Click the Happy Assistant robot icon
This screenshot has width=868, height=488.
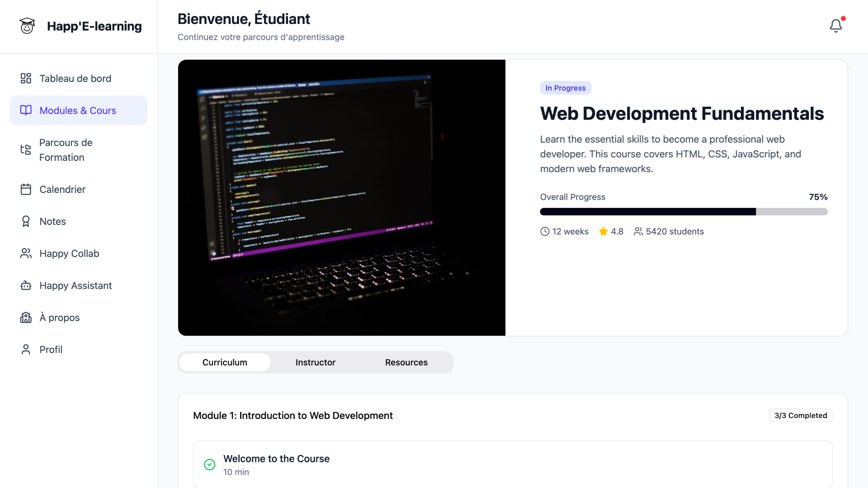pyautogui.click(x=26, y=286)
